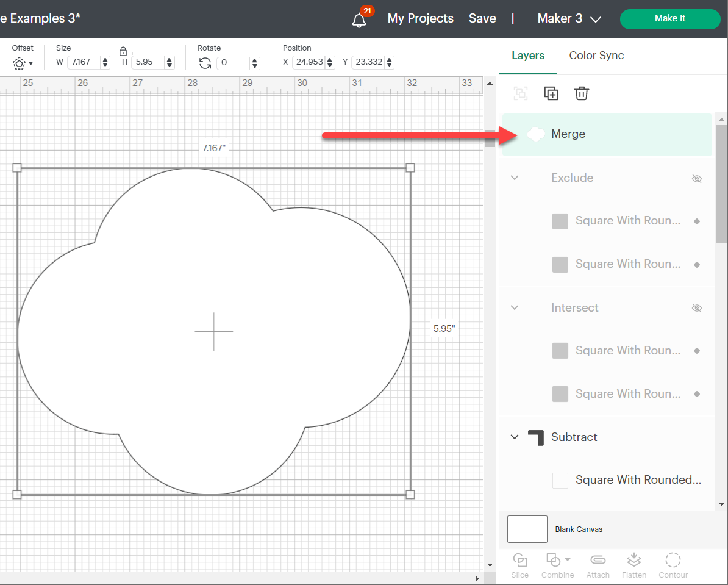Show the hidden Exclude layer
The width and height of the screenshot is (728, 585).
tap(697, 178)
